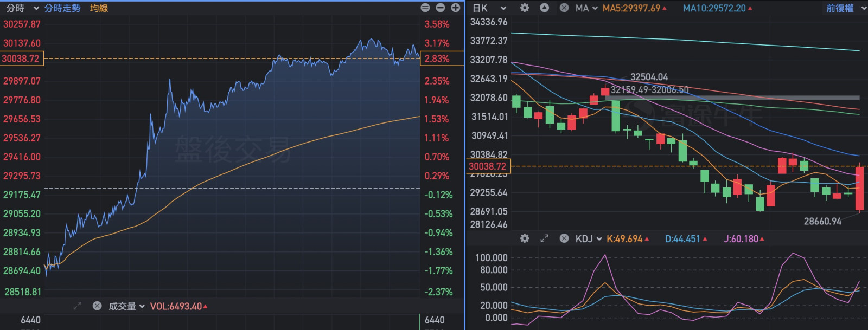Close the KDJ indicator panel
Image resolution: width=868 pixels, height=330 pixels.
click(564, 238)
